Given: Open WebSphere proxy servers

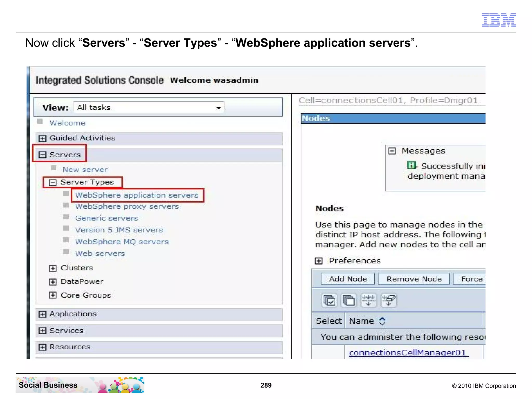Looking at the screenshot, I should click(x=127, y=207).
